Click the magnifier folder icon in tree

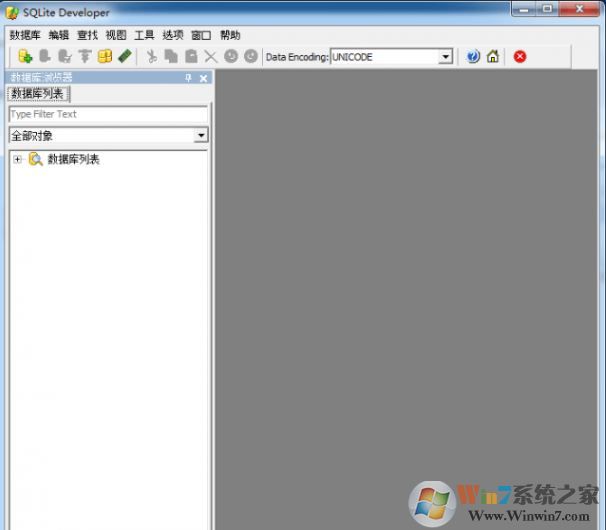click(x=36, y=159)
